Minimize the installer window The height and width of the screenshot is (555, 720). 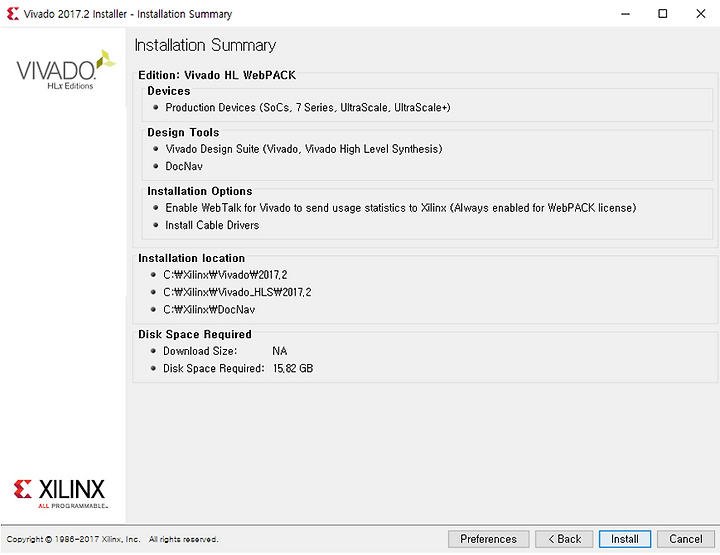625,14
